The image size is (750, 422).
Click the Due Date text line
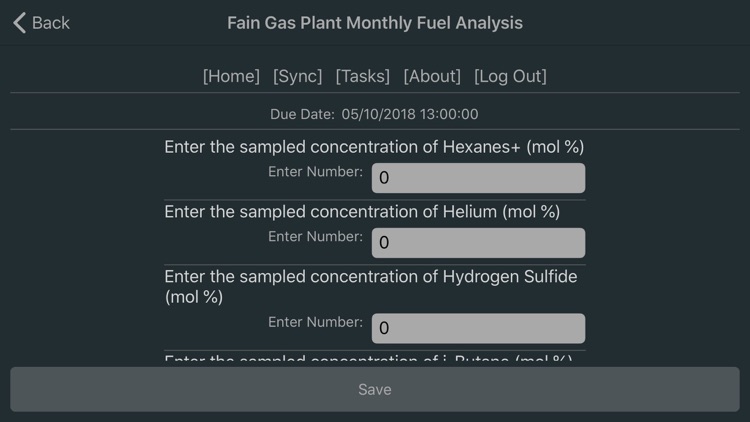click(375, 114)
